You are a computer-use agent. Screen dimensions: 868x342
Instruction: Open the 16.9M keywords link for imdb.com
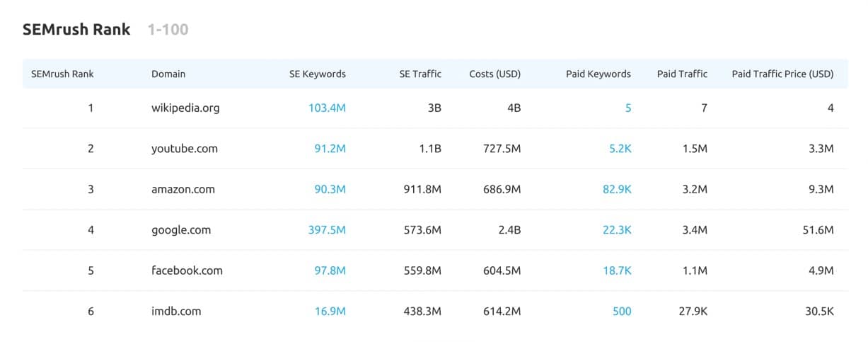[x=330, y=311]
